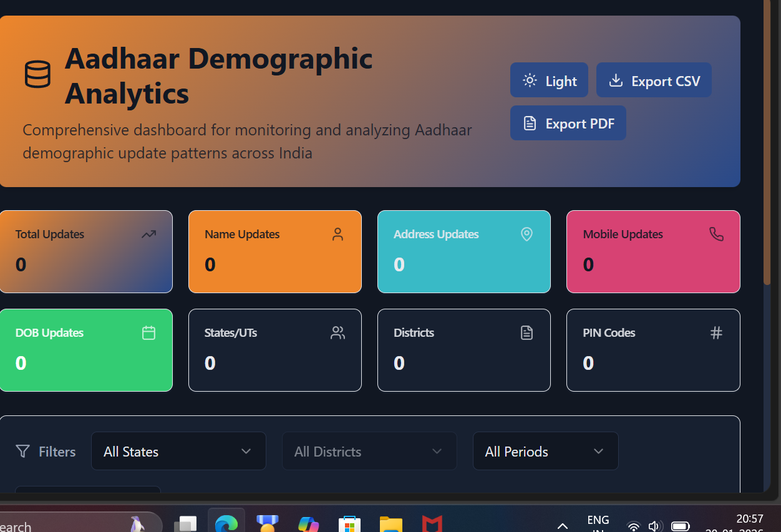781x532 pixels.
Task: Switch theme with the Light button
Action: tap(549, 80)
